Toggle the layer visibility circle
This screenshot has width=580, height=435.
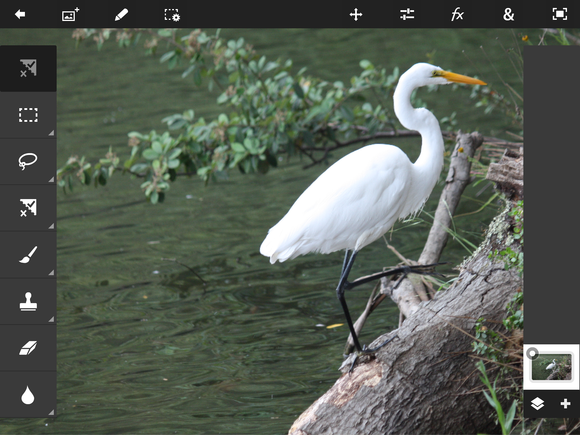(532, 353)
